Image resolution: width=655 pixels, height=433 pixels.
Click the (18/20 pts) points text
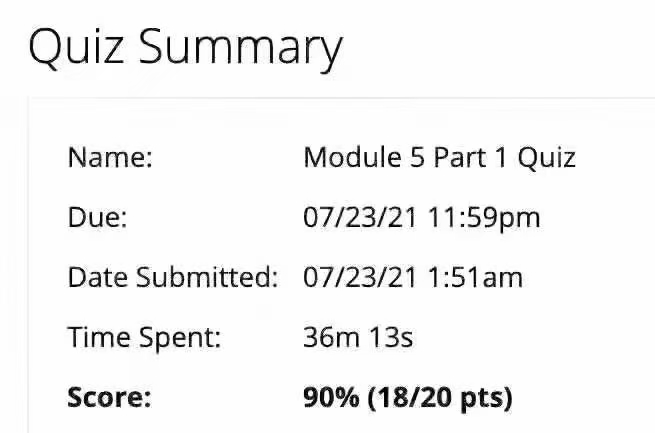[x=440, y=398]
